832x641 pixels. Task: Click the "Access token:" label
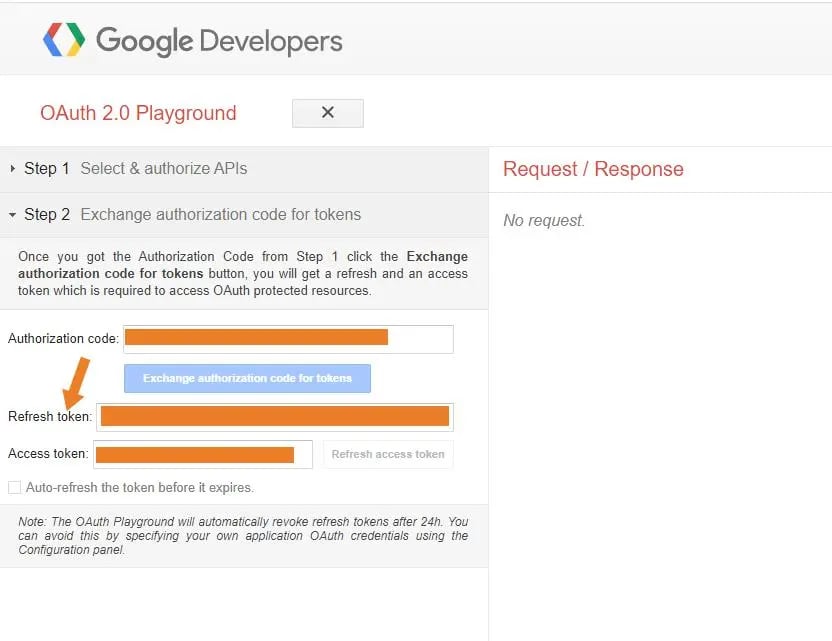tap(48, 454)
